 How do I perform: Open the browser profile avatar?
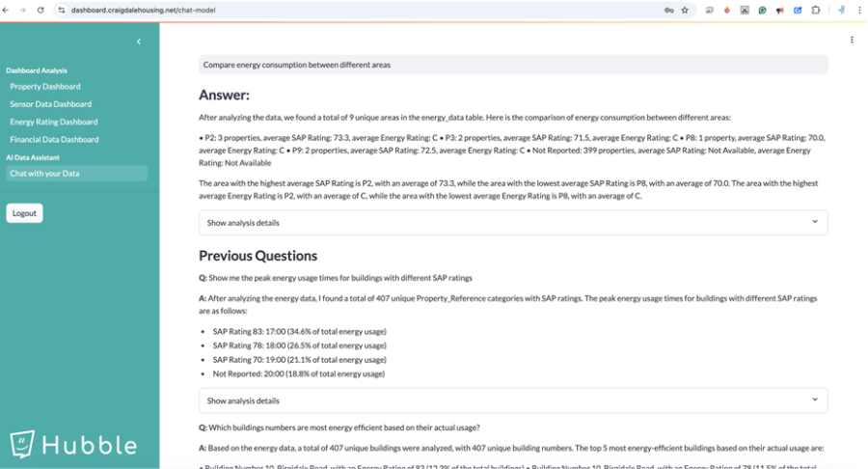841,10
